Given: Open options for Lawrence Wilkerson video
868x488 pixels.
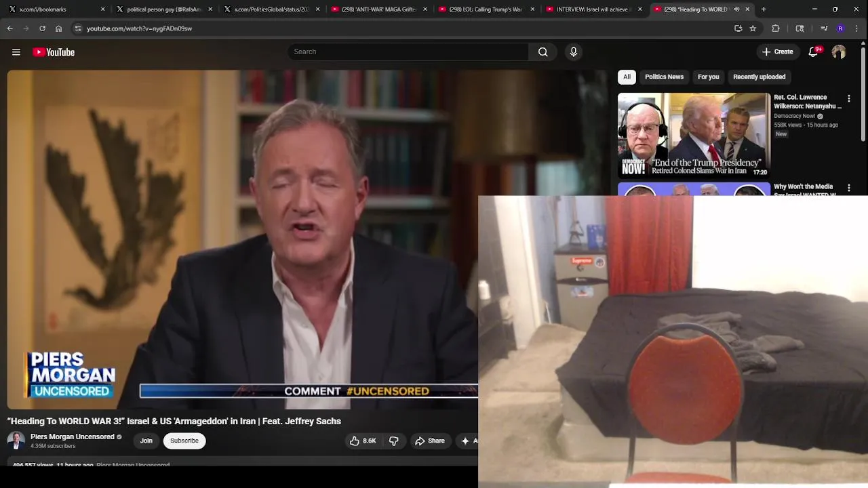Looking at the screenshot, I should pyautogui.click(x=848, y=99).
